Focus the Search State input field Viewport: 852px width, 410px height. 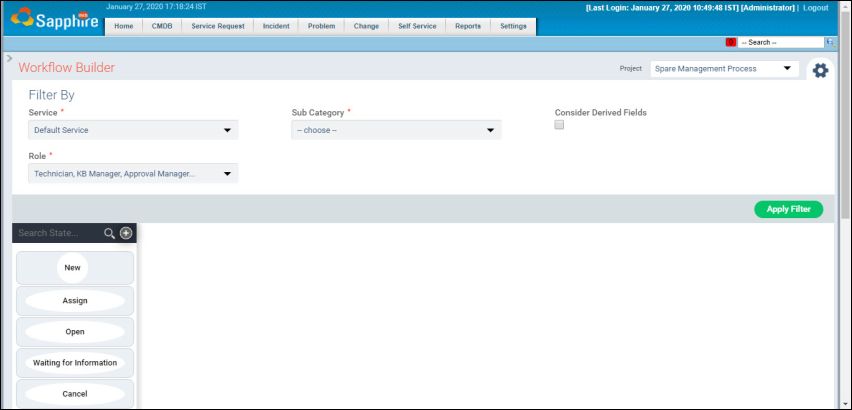point(59,233)
